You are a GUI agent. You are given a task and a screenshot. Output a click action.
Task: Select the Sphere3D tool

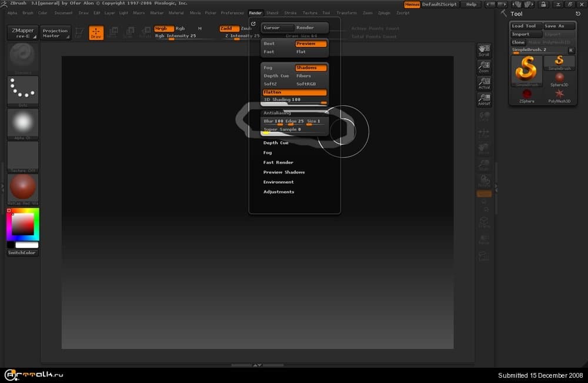coord(559,78)
